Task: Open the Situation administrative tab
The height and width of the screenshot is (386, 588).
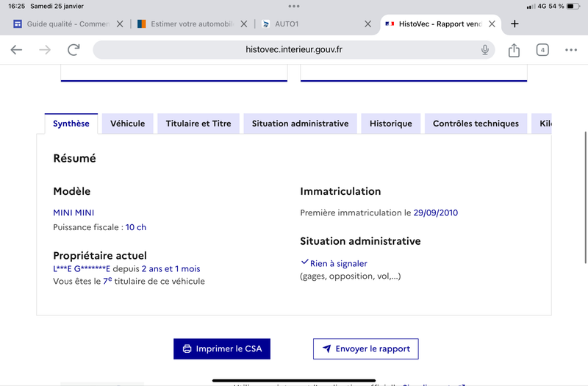Action: [x=300, y=124]
